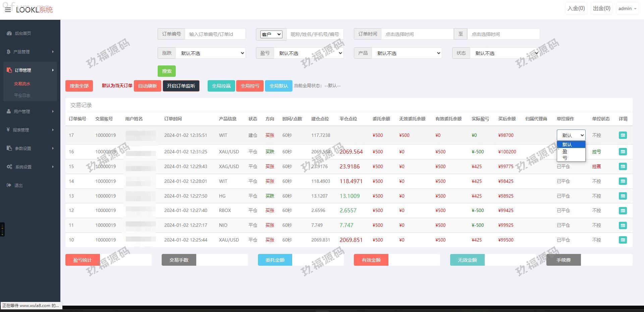
Task: Open the admin user dropdown
Action: click(x=627, y=9)
